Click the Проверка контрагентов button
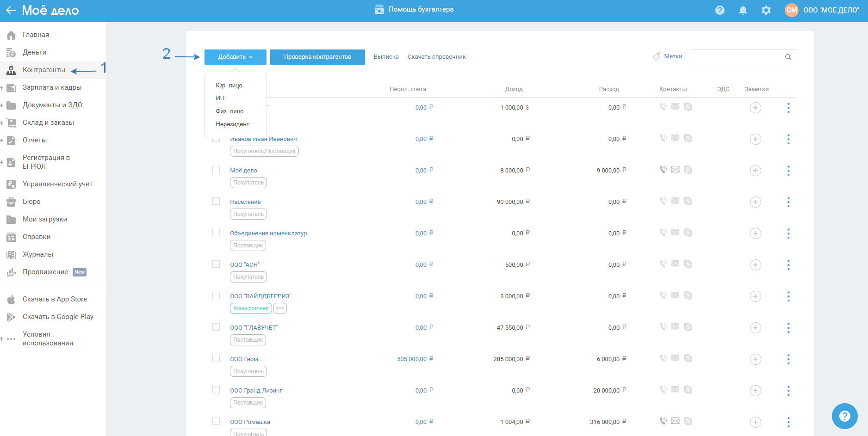The width and height of the screenshot is (868, 436). point(317,57)
